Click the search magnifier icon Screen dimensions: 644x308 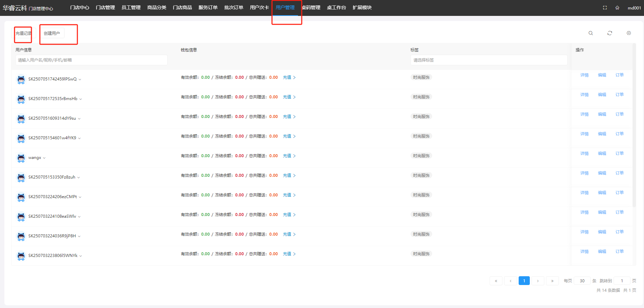coord(591,33)
